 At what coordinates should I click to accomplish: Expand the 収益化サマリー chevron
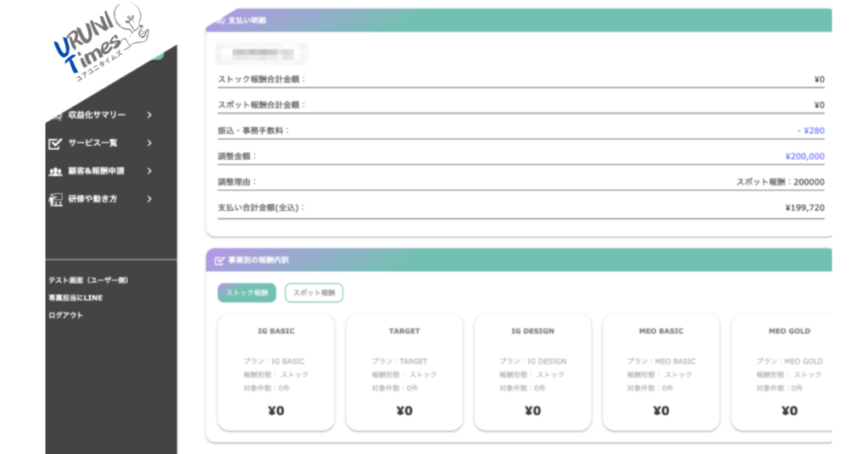point(149,115)
